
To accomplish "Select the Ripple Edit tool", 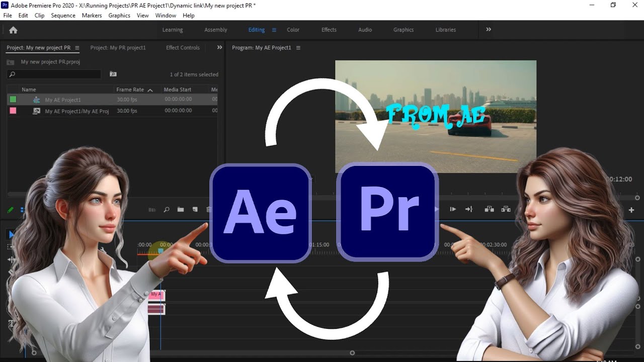I will (11, 259).
